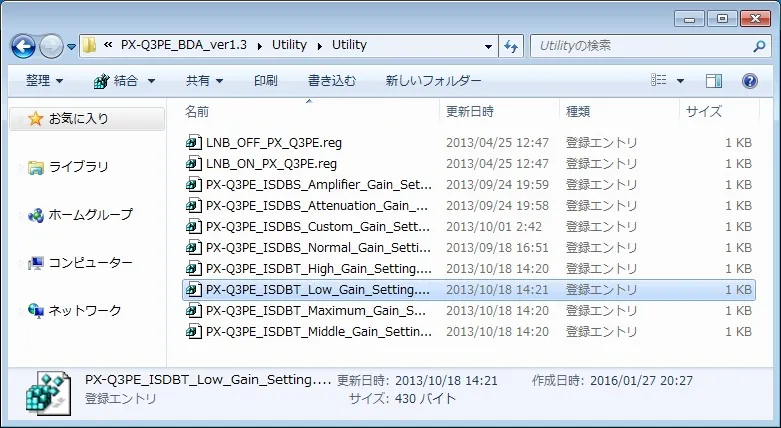Click reg icon of LNB_OFF_PX_Q3PE.reg
The height and width of the screenshot is (428, 781).
194,143
